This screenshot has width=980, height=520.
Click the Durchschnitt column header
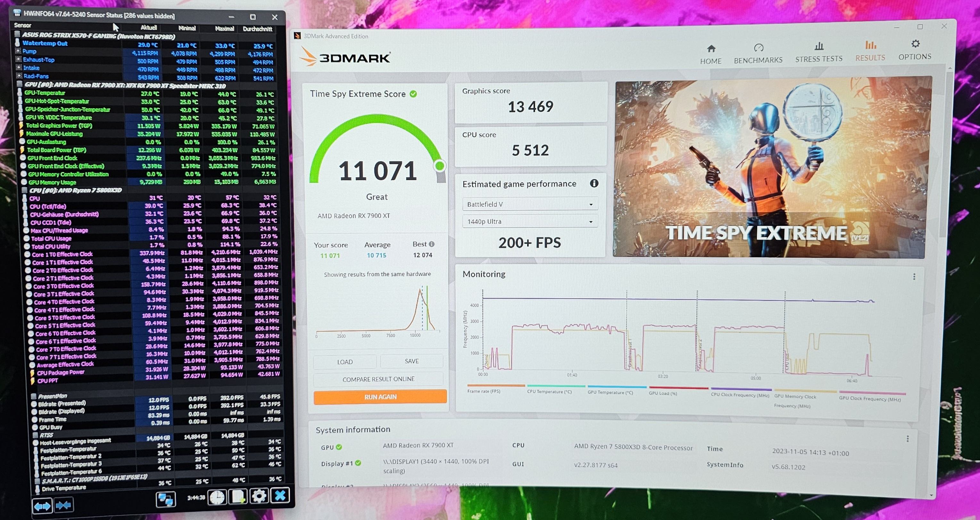pyautogui.click(x=258, y=29)
